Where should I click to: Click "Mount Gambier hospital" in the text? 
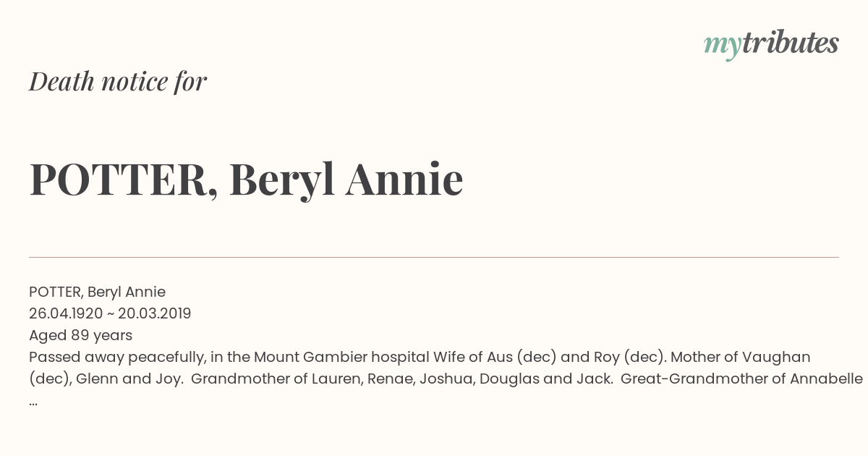(341, 357)
